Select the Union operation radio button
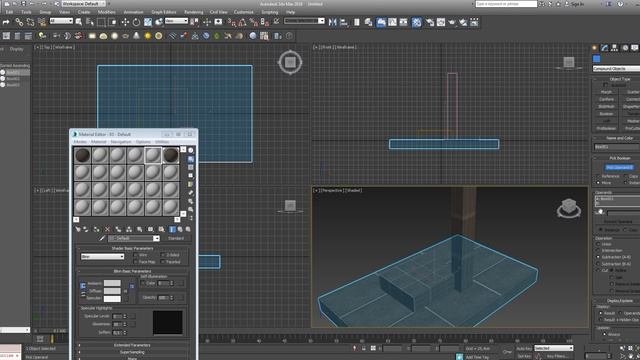 (x=598, y=244)
